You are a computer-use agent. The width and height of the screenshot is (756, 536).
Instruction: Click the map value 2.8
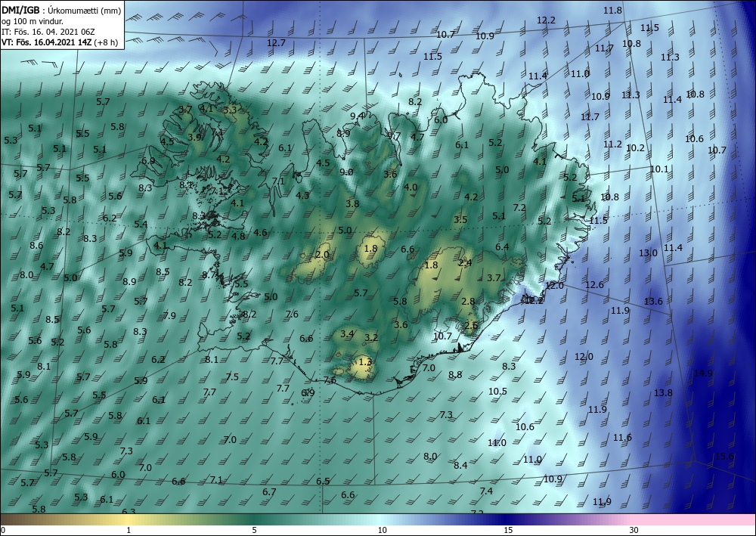click(468, 301)
